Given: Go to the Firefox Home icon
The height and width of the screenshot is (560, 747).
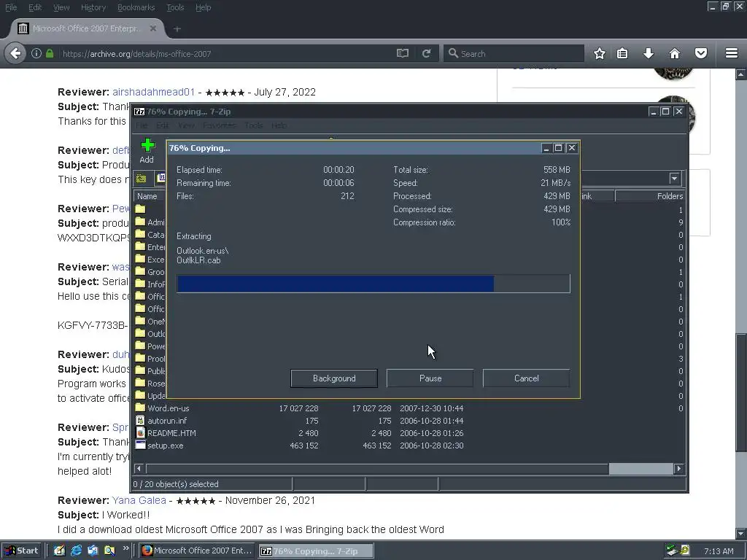Looking at the screenshot, I should tap(675, 53).
